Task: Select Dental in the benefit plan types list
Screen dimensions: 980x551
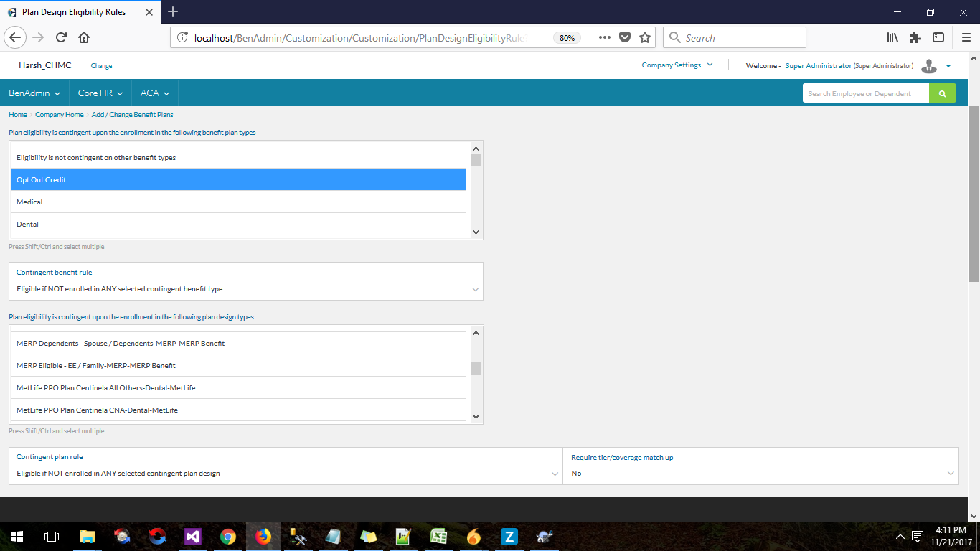Action: 238,225
